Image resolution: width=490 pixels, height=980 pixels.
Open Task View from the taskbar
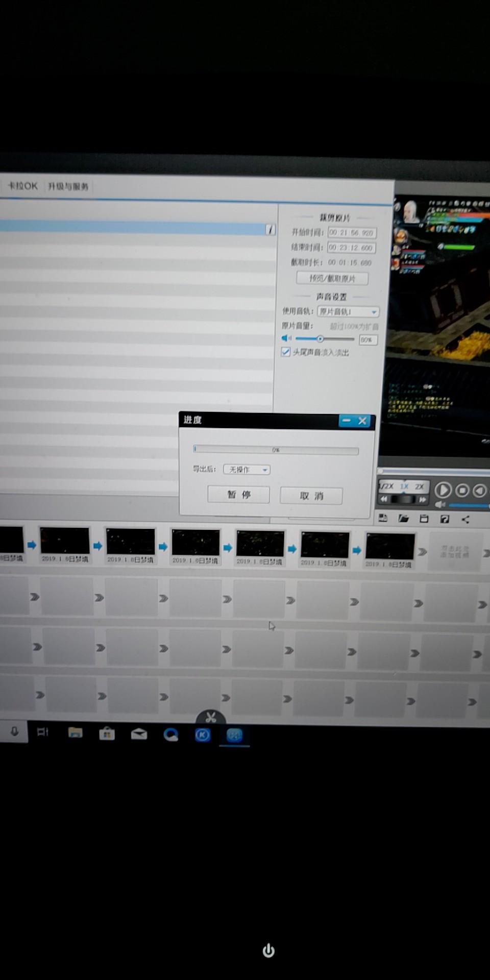(43, 732)
